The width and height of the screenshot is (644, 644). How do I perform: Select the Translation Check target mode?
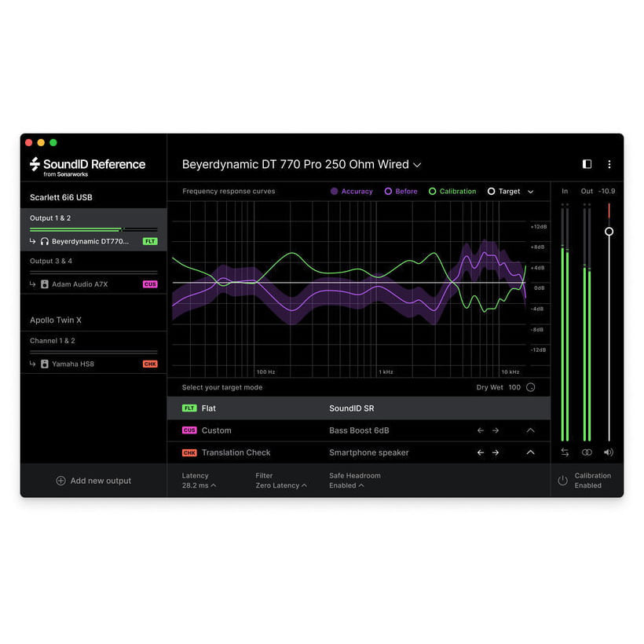coord(235,452)
